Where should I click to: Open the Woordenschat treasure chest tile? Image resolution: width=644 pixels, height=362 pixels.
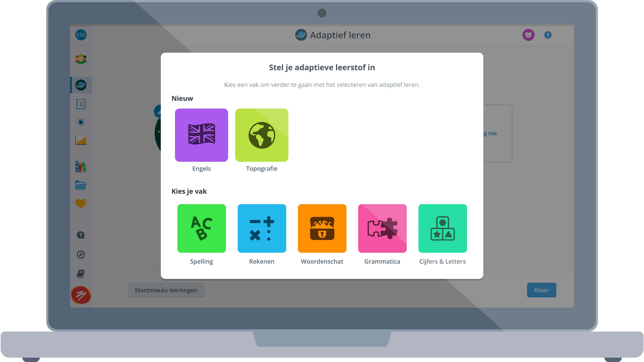click(322, 228)
